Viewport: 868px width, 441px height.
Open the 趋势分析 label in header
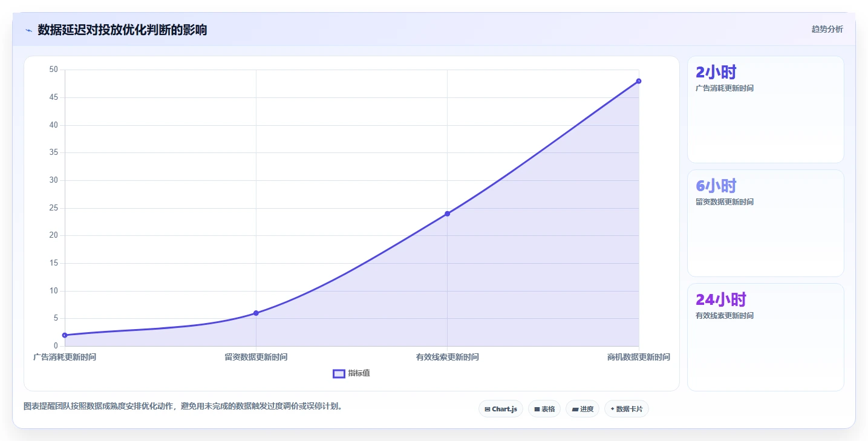[827, 30]
